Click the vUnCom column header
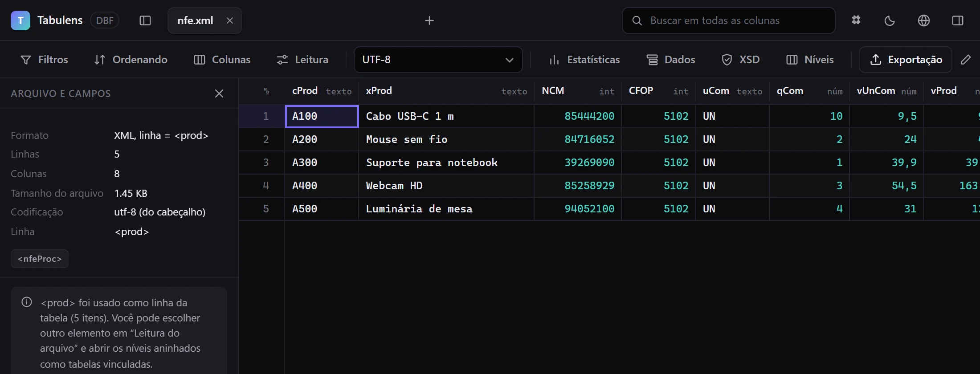This screenshot has height=374, width=980. pyautogui.click(x=886, y=91)
